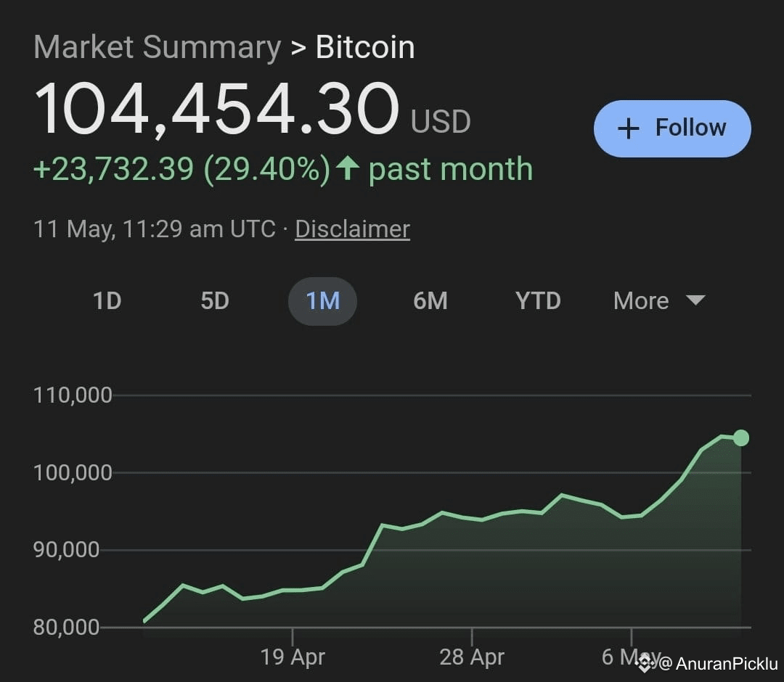Switch to YTD chart view

click(x=538, y=301)
